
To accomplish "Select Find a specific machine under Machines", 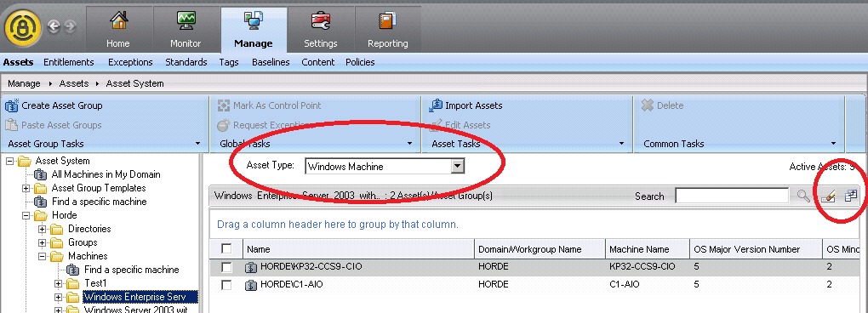I will tap(132, 270).
